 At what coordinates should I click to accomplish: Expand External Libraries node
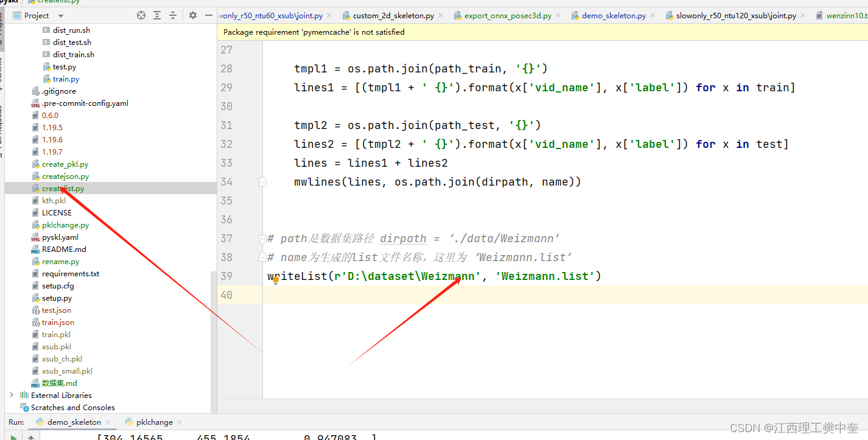point(12,395)
